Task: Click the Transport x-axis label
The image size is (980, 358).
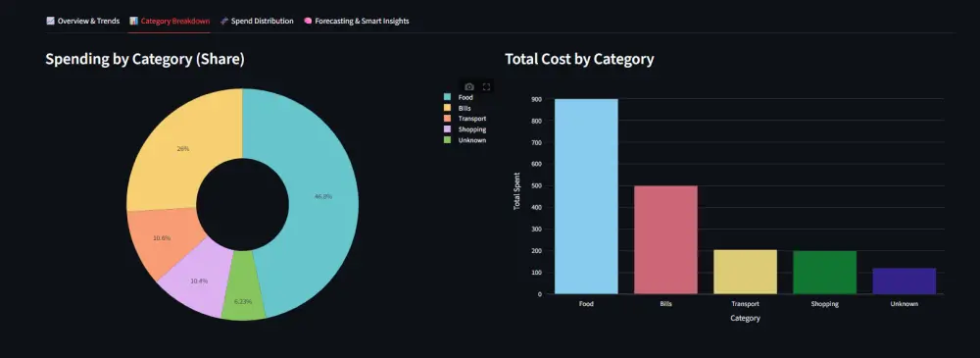Action: [x=745, y=304]
